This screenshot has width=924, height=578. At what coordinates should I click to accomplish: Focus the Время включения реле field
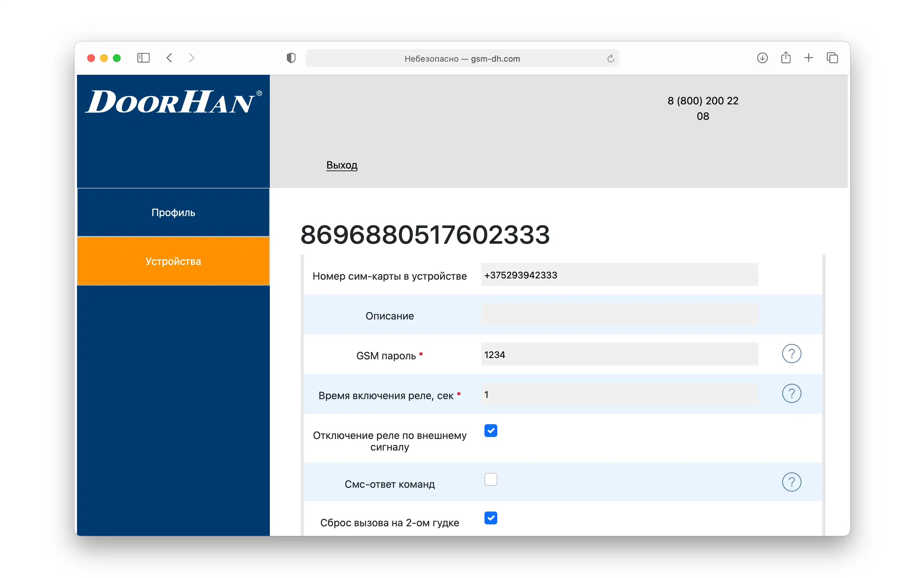tap(619, 394)
